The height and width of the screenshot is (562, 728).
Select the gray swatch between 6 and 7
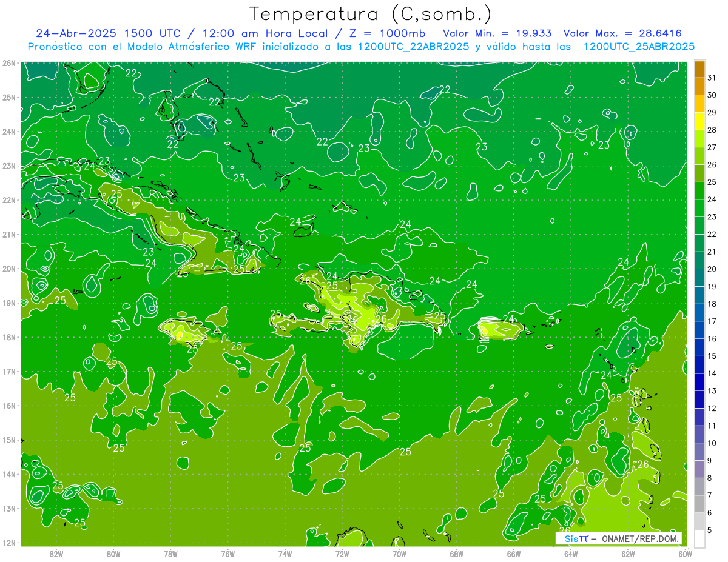pos(699,504)
